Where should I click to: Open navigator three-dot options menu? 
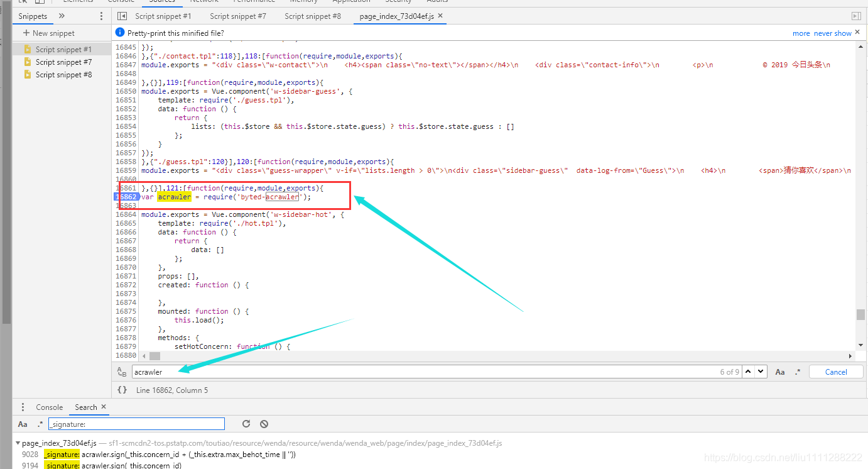(102, 16)
